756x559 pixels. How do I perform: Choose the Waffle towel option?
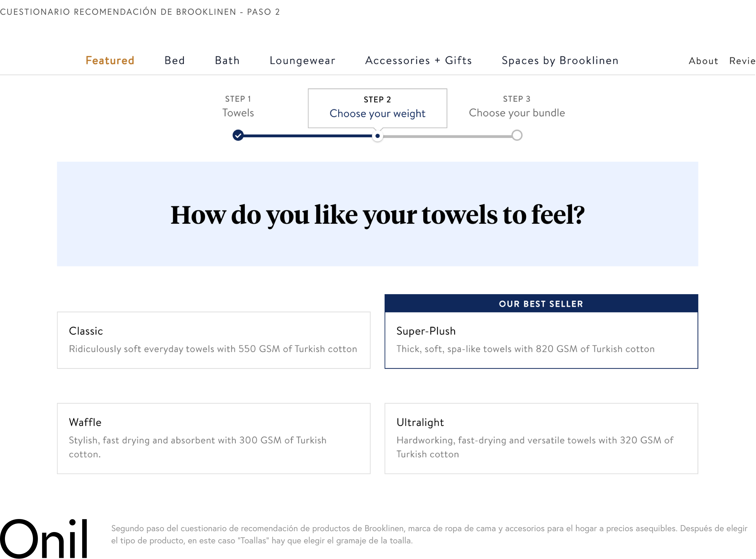[x=213, y=438]
